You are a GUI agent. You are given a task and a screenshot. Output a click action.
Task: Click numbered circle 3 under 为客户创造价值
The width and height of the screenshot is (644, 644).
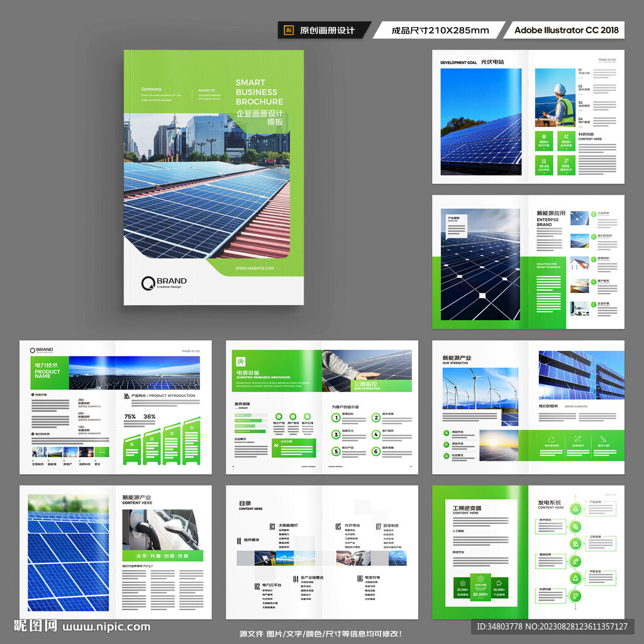point(336,435)
